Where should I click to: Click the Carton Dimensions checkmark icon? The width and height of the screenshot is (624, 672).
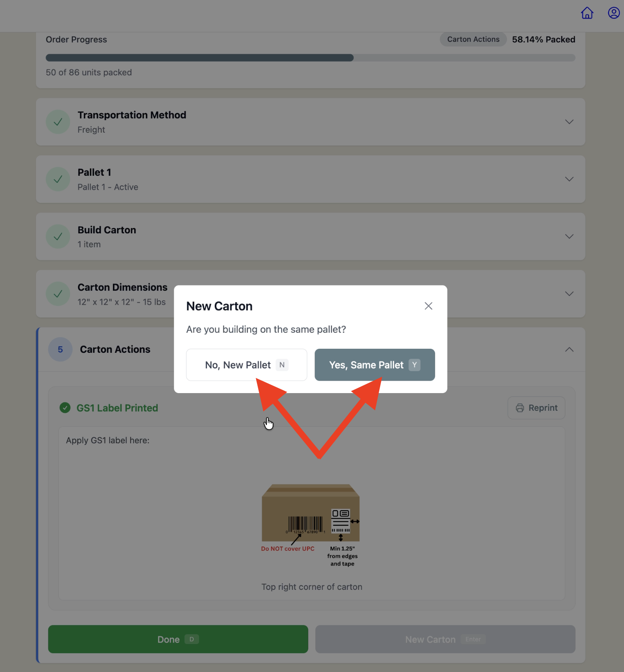tap(58, 294)
